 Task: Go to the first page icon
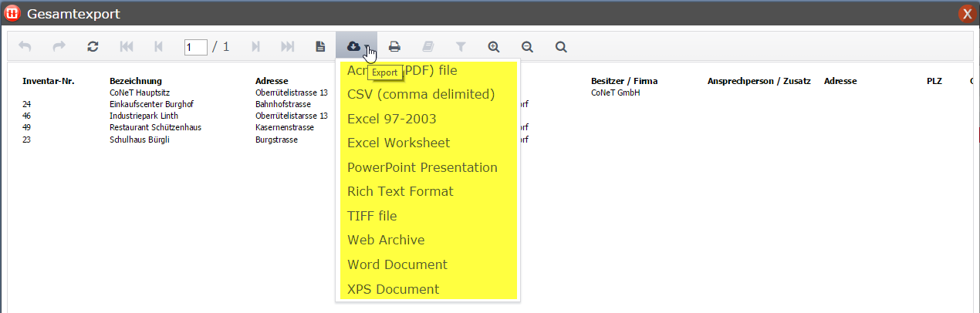coord(127,47)
